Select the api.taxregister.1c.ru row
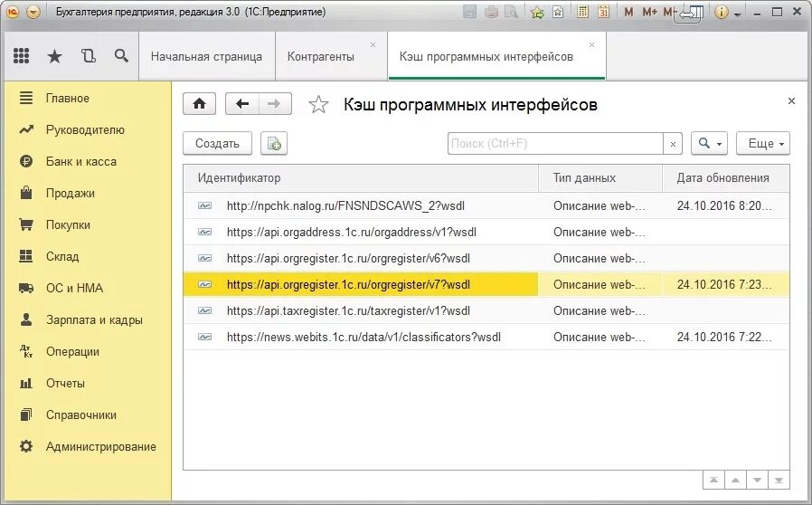812x505 pixels. 486,310
